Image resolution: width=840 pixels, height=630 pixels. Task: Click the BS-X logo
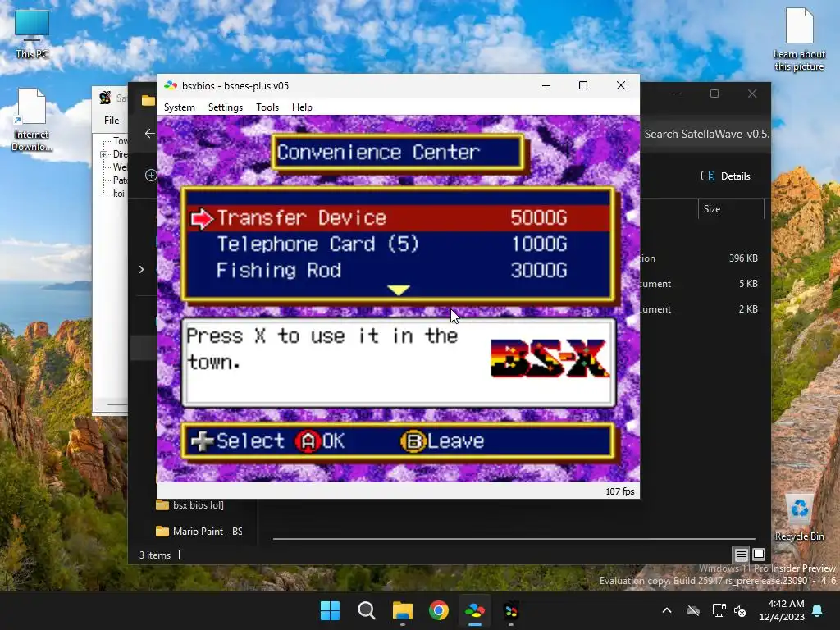click(x=550, y=358)
